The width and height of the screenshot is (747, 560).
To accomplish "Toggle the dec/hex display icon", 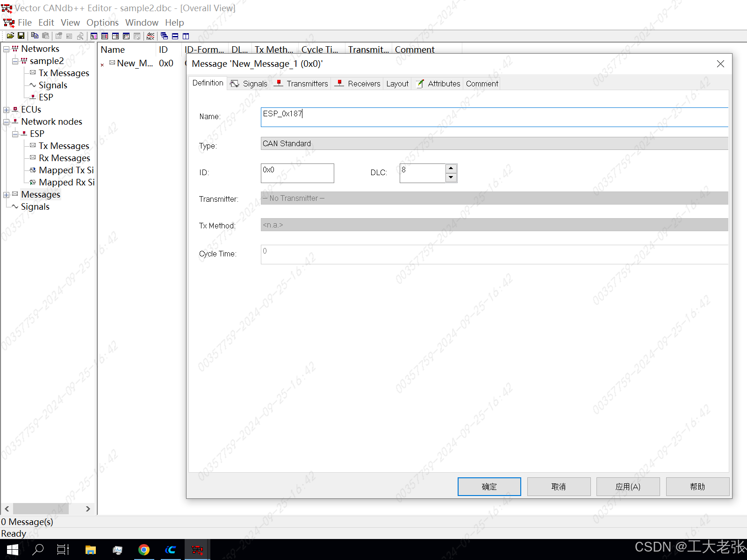I will click(151, 36).
